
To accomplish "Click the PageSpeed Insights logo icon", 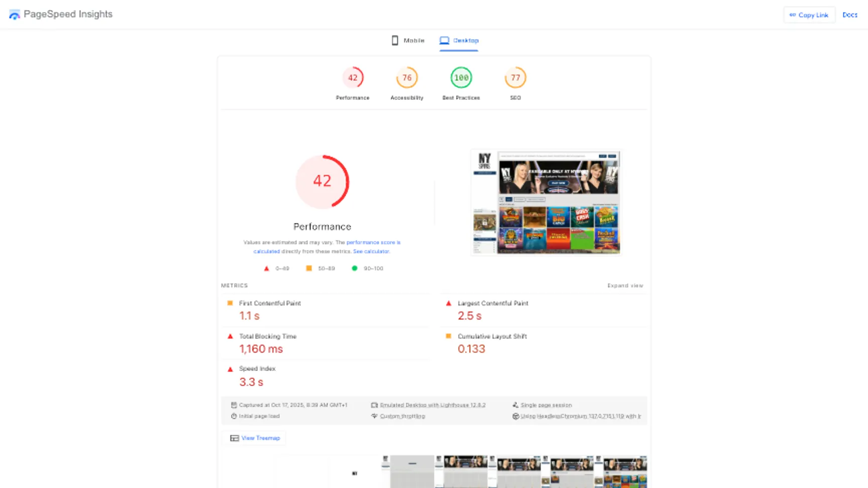I will tap(15, 14).
